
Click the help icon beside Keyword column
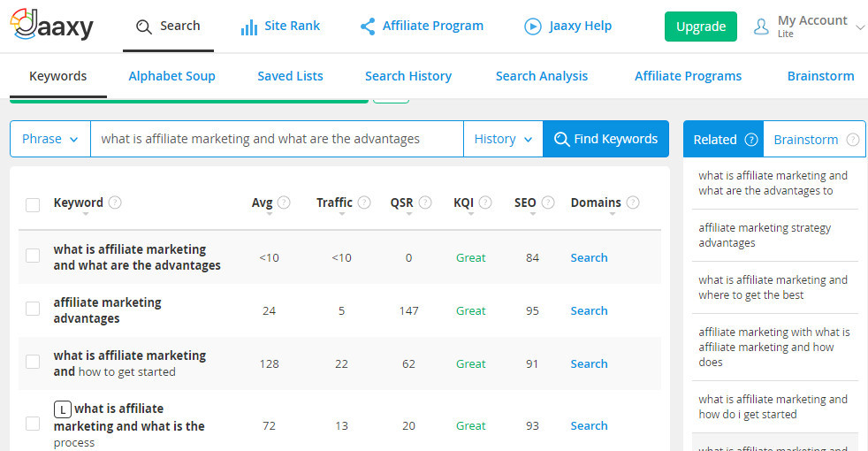(115, 203)
